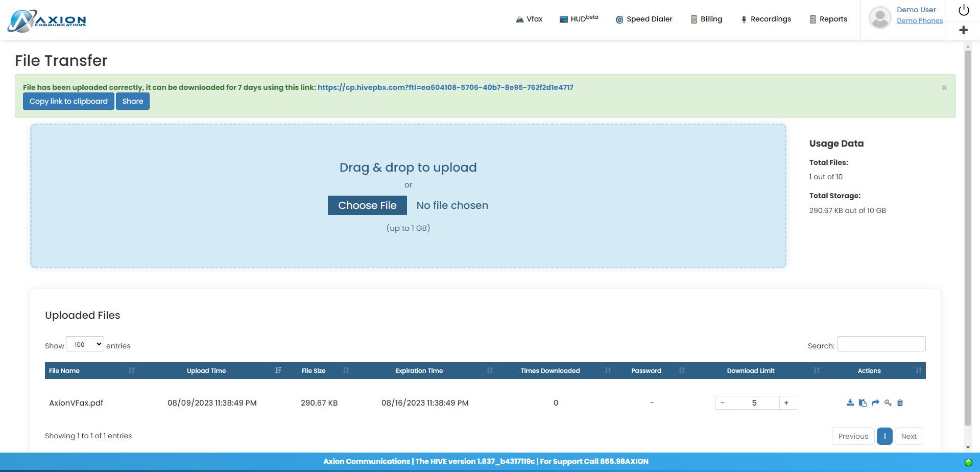Open the Show entries dropdown
The height and width of the screenshot is (472, 980).
pyautogui.click(x=85, y=344)
